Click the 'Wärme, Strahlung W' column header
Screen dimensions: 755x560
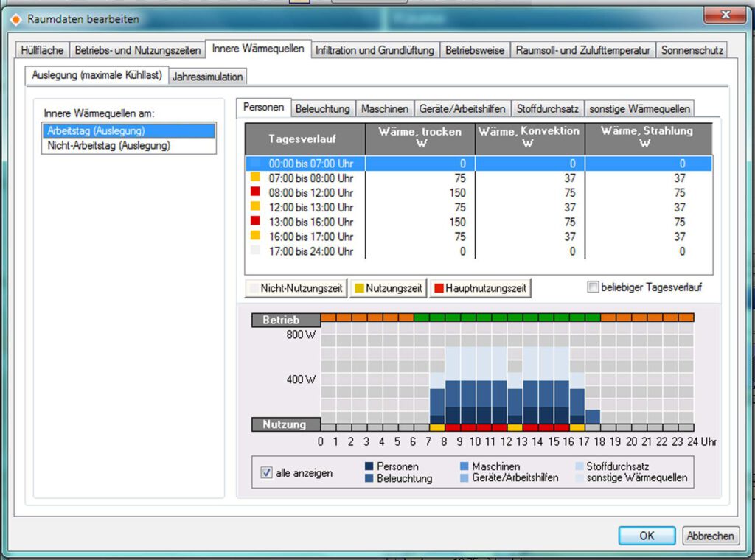tap(648, 139)
